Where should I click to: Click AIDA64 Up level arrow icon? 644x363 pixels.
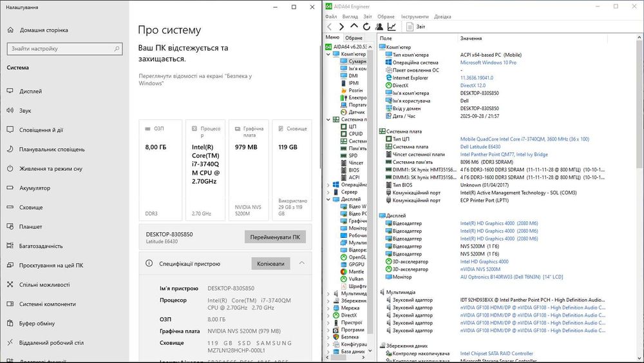tap(354, 26)
